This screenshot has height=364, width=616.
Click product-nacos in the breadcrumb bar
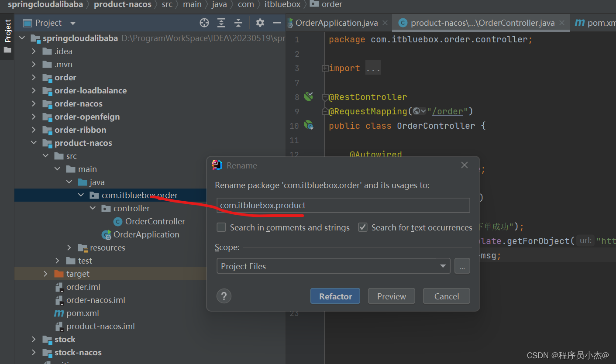tap(123, 4)
